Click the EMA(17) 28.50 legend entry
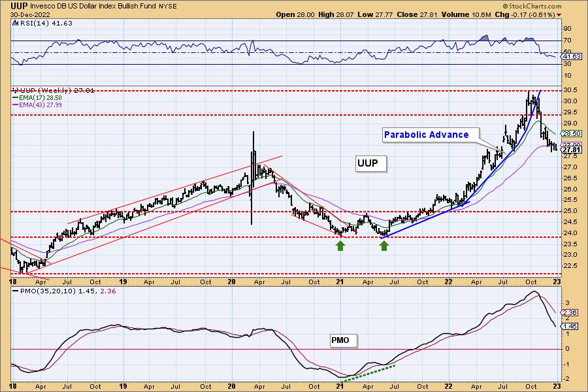This screenshot has width=588, height=392. (37, 97)
